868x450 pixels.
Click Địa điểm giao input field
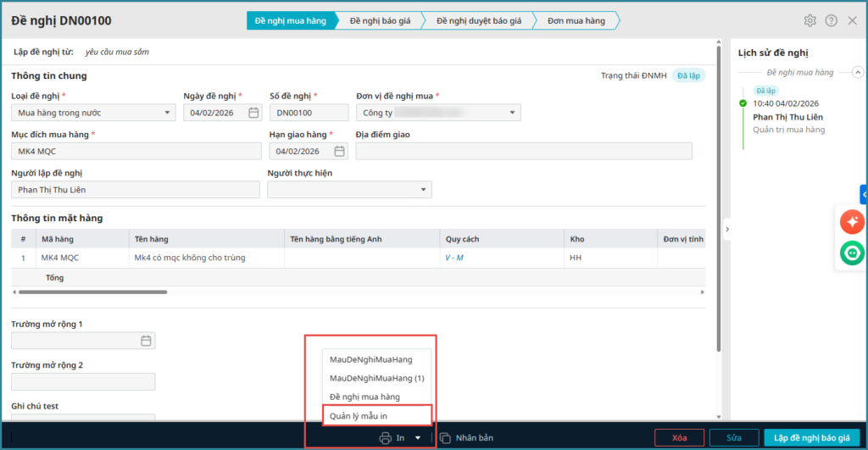[524, 151]
